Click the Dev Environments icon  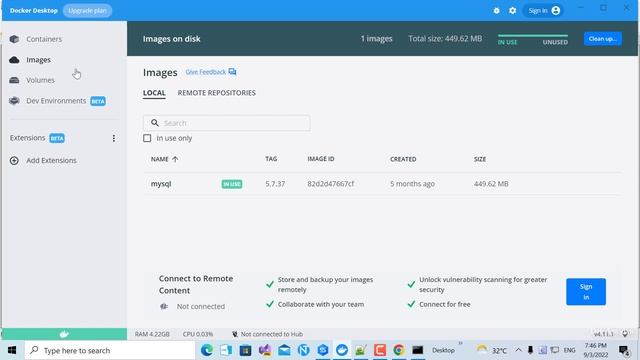tap(14, 100)
